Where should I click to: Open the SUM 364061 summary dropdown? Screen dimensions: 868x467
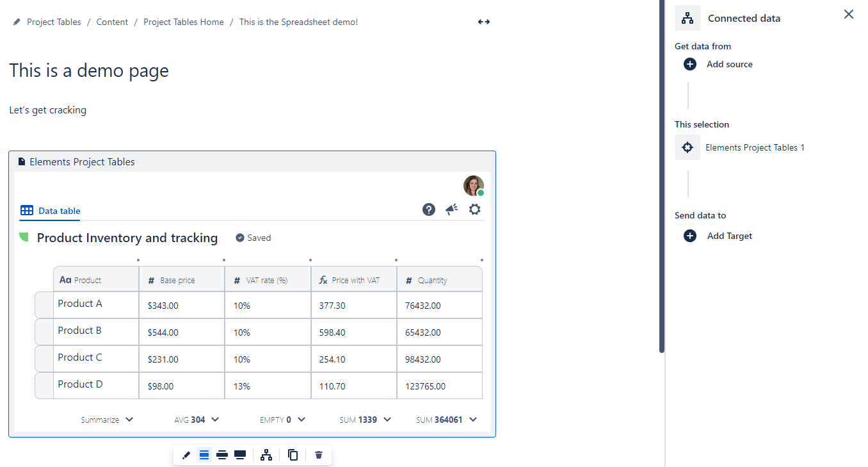[446, 420]
